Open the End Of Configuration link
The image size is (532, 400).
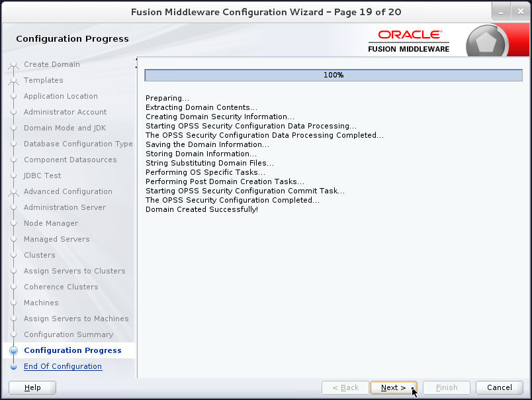[63, 366]
